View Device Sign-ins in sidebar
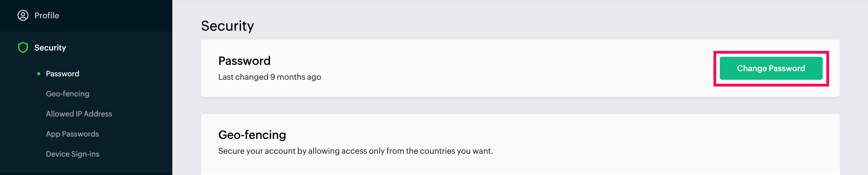 (x=72, y=154)
